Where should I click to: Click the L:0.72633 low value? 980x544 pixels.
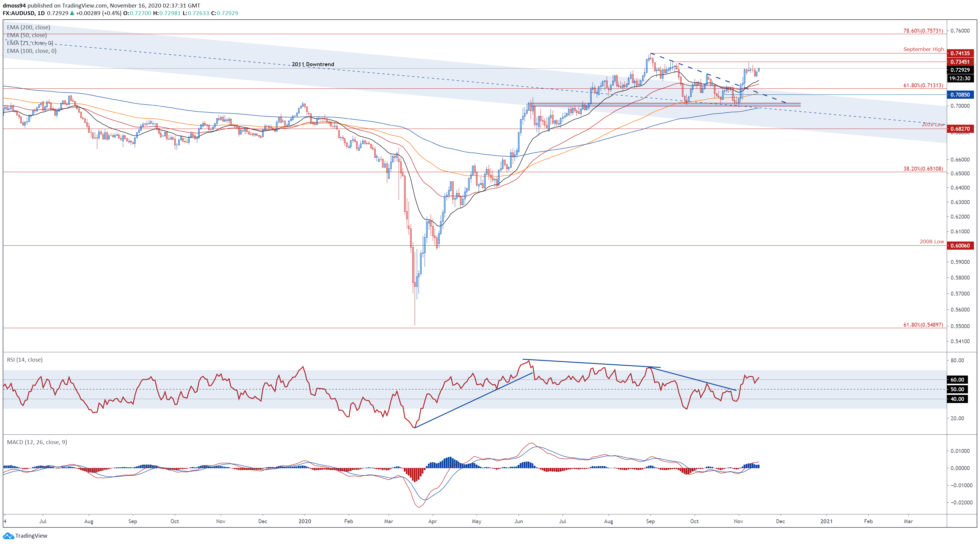tap(196, 13)
